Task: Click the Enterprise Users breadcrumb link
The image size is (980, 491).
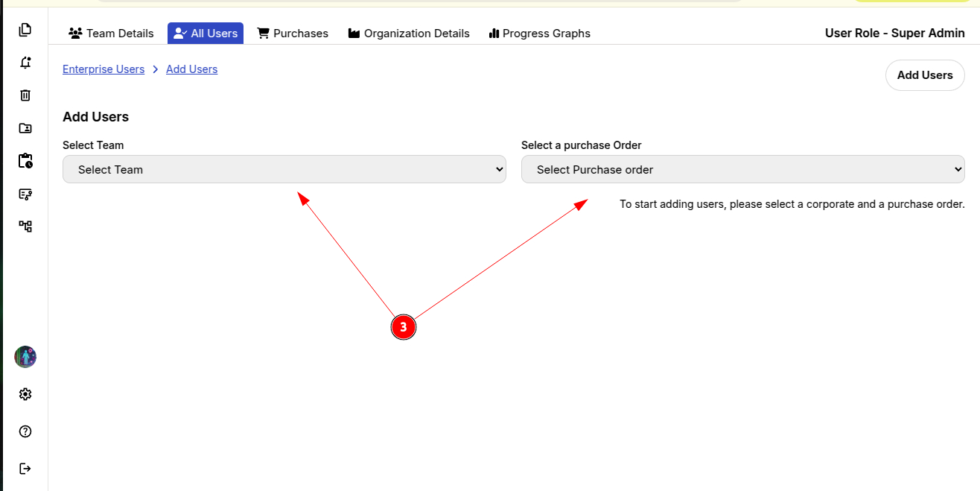Action: [104, 69]
